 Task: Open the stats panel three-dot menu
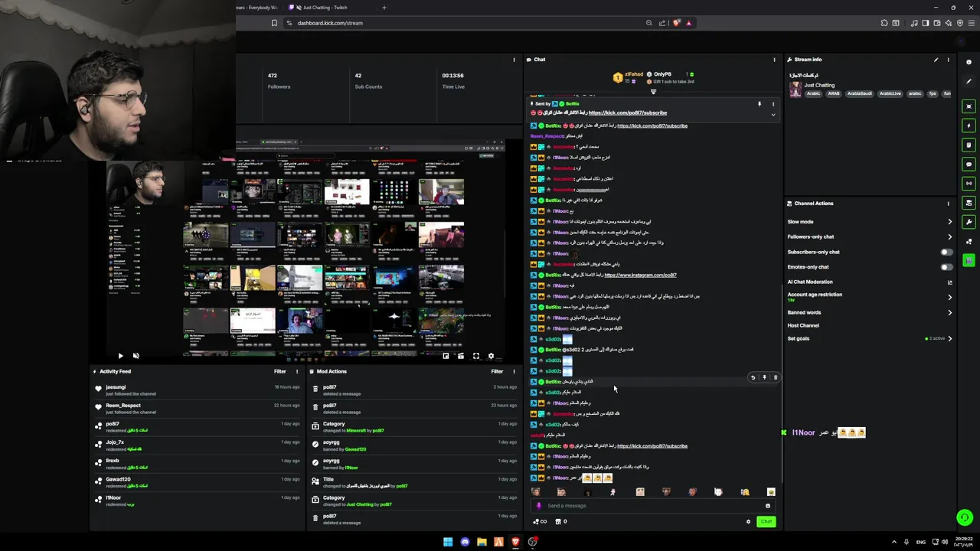(514, 60)
